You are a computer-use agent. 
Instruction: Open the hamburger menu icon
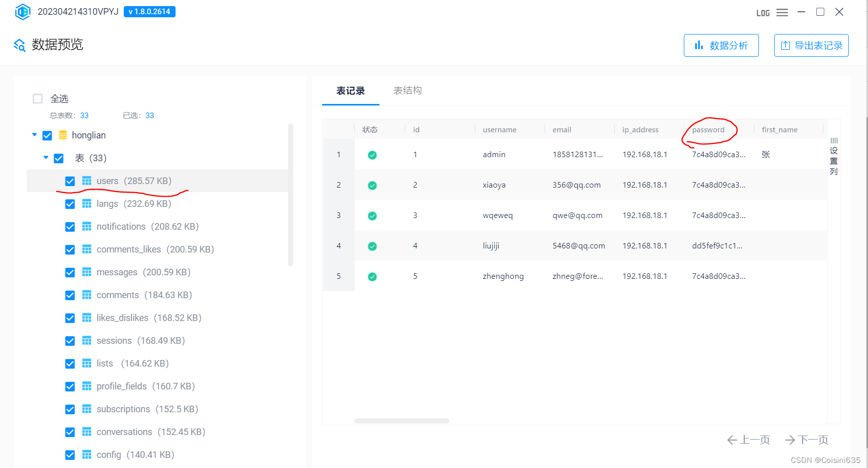(782, 13)
